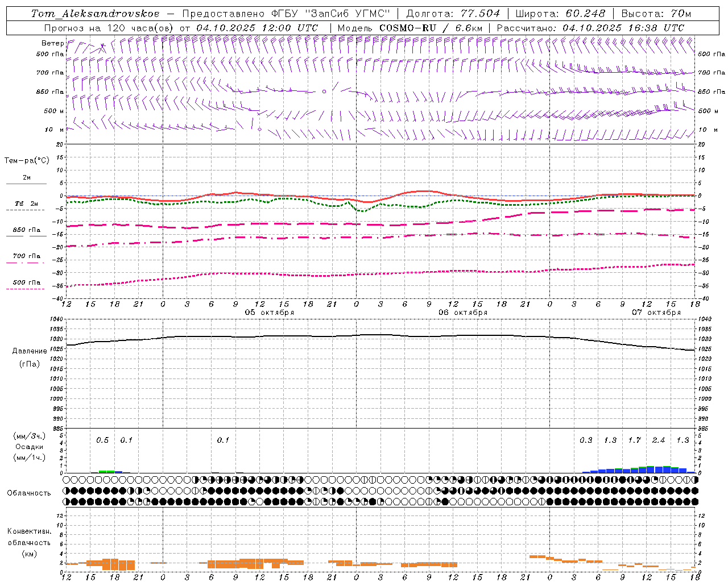Click the station name Tom_Aleksandrovskoe
The height and width of the screenshot is (582, 728).
pyautogui.click(x=96, y=14)
